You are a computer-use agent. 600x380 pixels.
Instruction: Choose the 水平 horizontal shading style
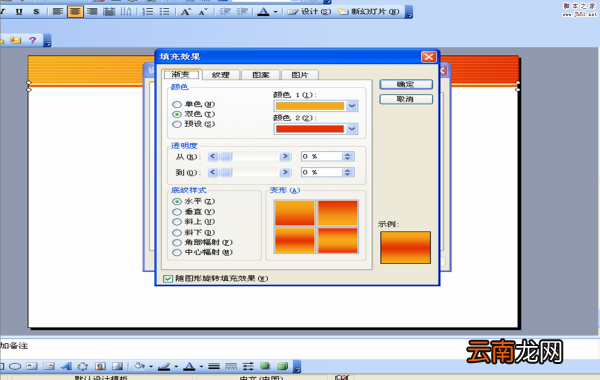[x=177, y=201]
